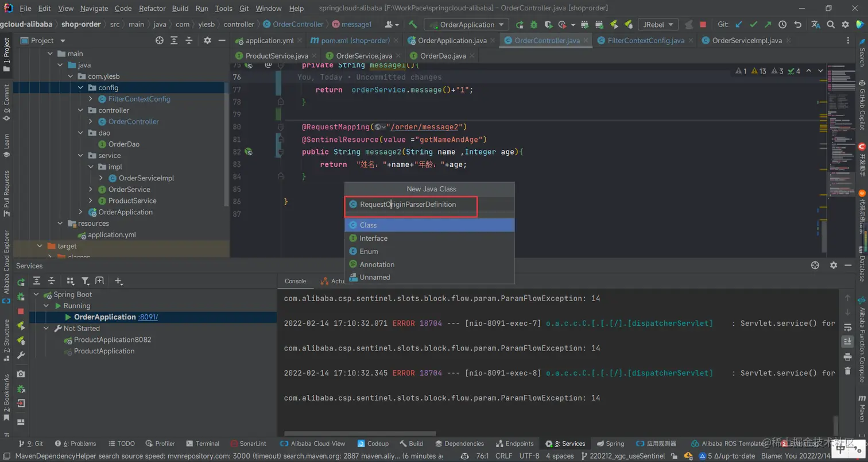The width and height of the screenshot is (868, 462).
Task: Collapse the target folder in Project tree
Action: [x=40, y=246]
